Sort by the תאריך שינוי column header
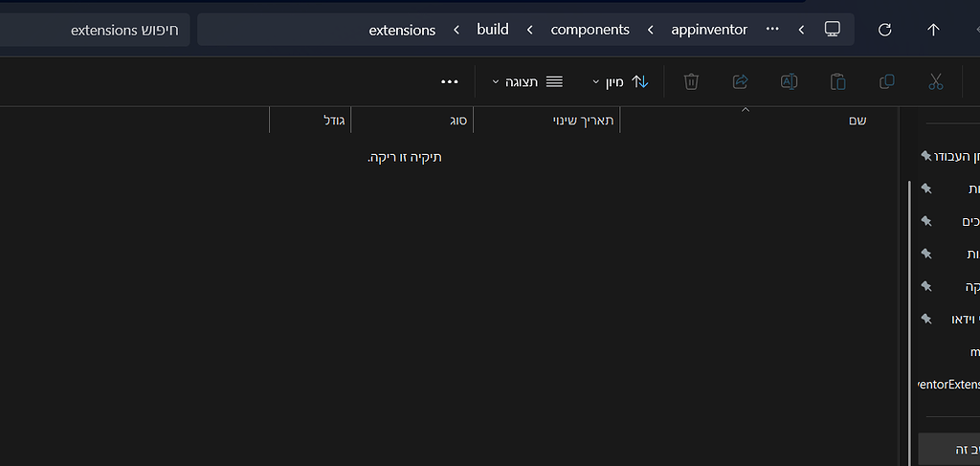980x466 pixels. 546,121
